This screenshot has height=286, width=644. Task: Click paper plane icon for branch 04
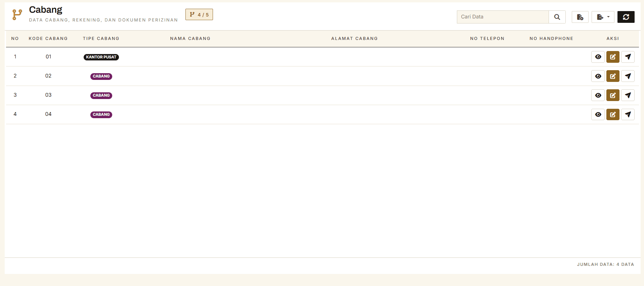click(628, 114)
